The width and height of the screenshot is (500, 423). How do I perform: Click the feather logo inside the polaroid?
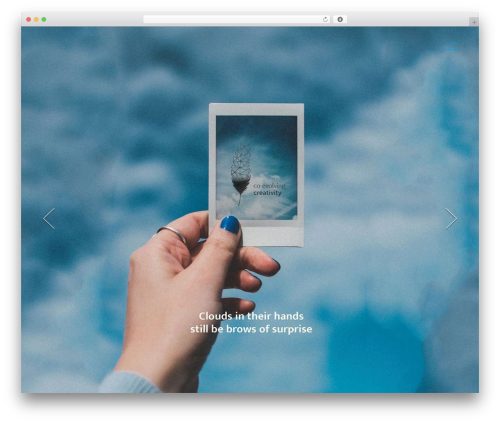click(241, 173)
